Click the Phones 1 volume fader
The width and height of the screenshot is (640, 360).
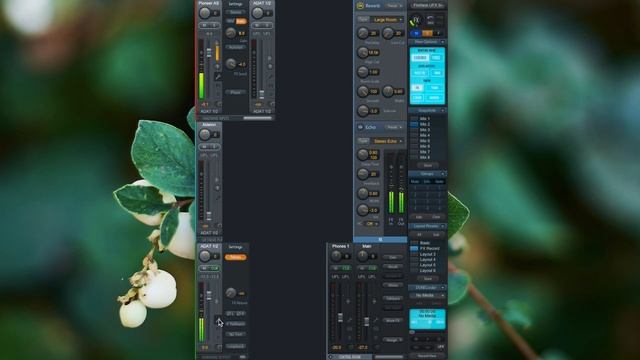340,318
